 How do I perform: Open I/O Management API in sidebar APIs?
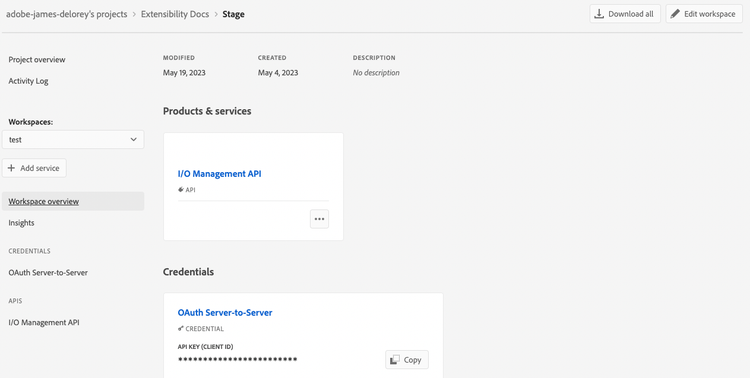pos(44,322)
